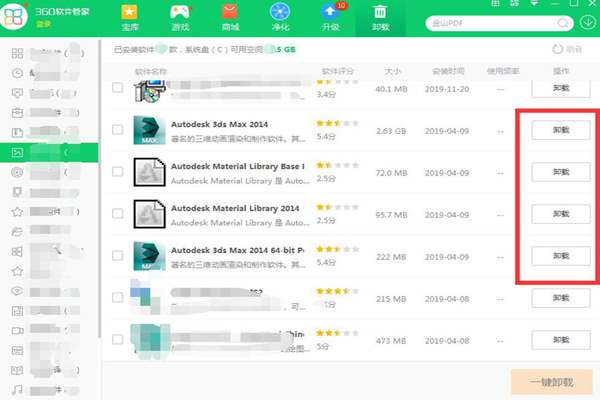
Task: Uninstall Autodesk 3ds Max 2014 with 卸载
Action: (x=561, y=130)
